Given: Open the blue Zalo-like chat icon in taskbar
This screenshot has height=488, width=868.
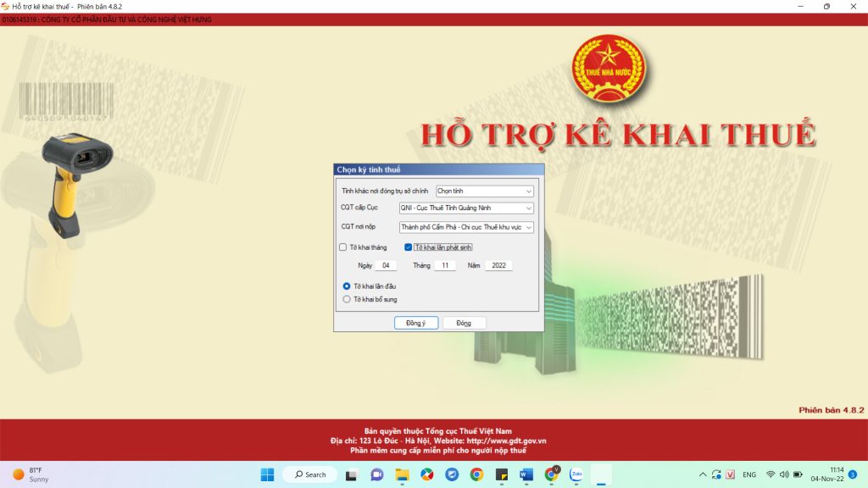Looking at the screenshot, I should click(x=452, y=474).
